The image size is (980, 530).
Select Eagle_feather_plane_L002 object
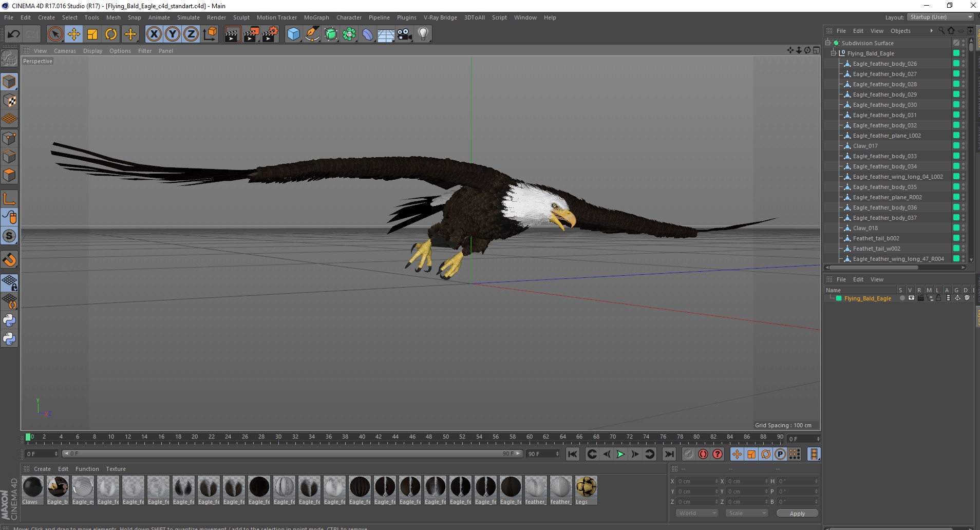point(887,136)
